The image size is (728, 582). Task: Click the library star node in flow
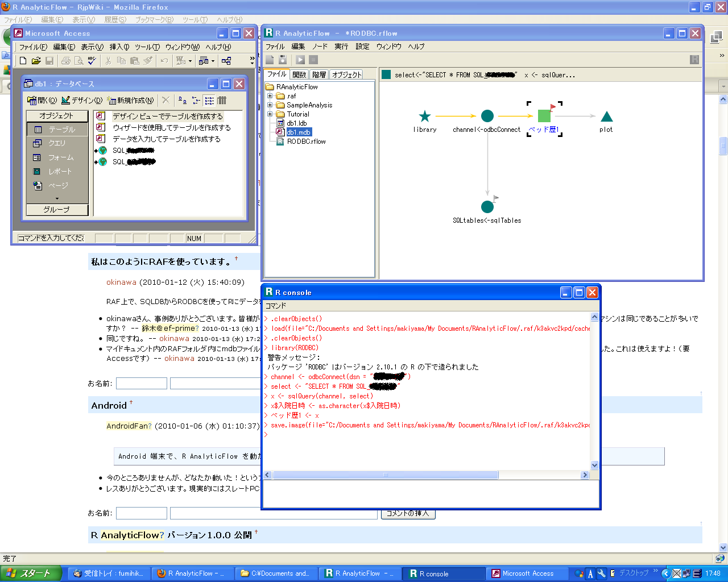point(425,117)
